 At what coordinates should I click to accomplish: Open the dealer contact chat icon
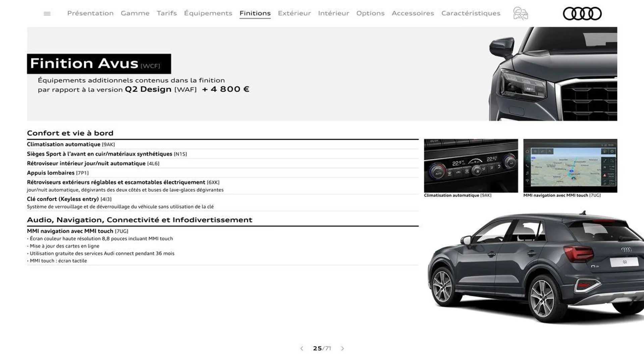click(520, 14)
